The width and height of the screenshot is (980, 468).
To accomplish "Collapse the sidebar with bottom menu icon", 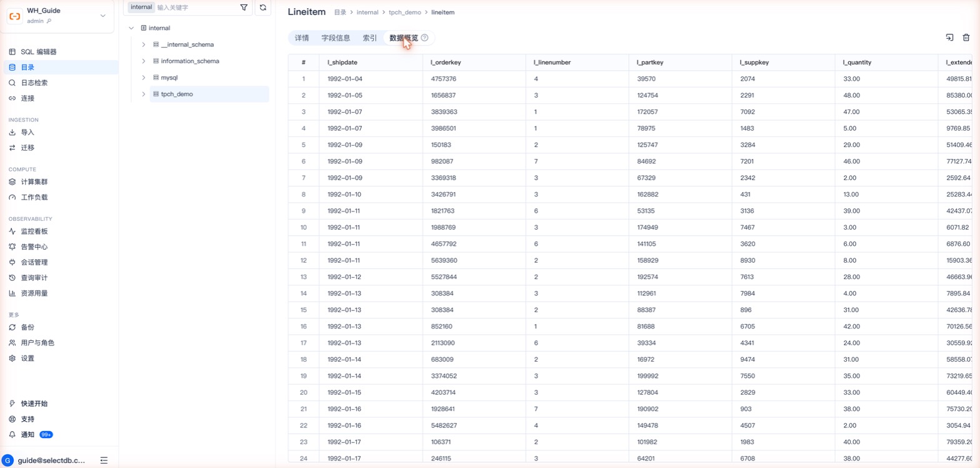I will [x=104, y=460].
